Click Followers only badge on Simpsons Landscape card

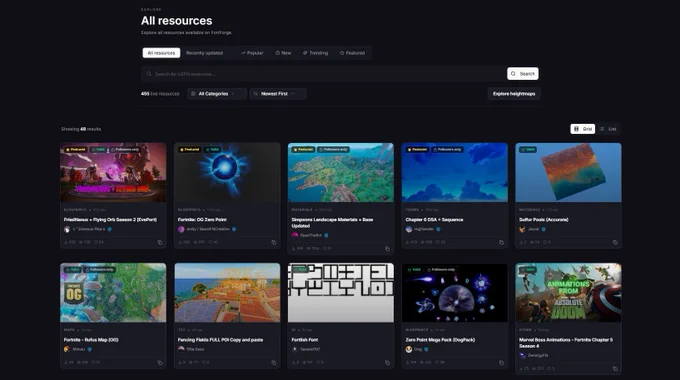(333, 150)
